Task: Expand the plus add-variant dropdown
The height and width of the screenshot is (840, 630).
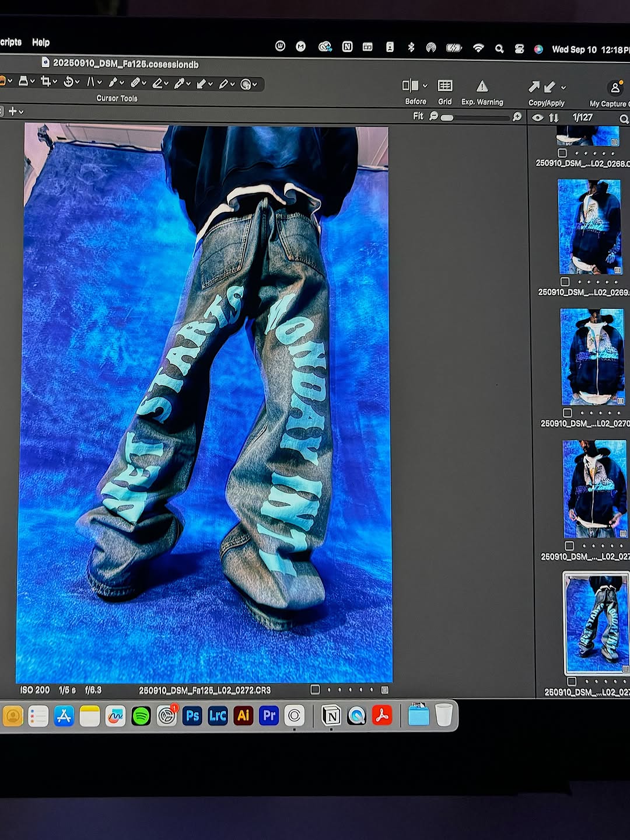Action: pos(22,111)
